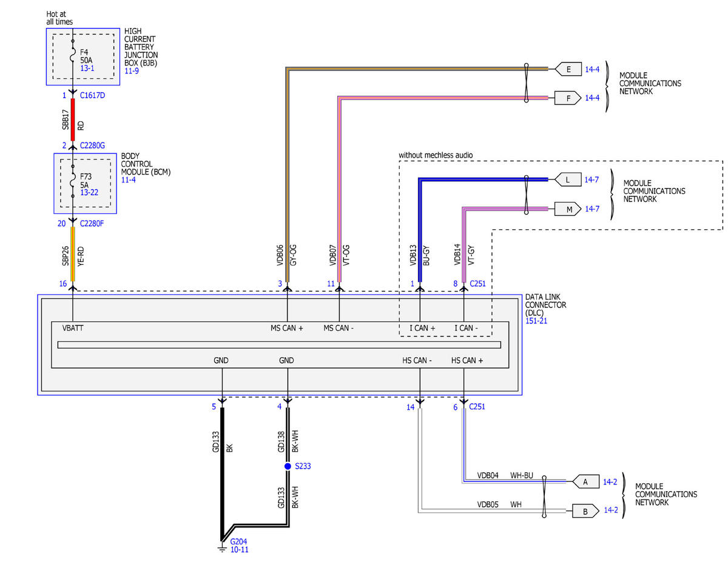Image resolution: width=728 pixels, height=562 pixels.
Task: Open the 11-9 Battery Junction Box link
Action: [x=132, y=70]
